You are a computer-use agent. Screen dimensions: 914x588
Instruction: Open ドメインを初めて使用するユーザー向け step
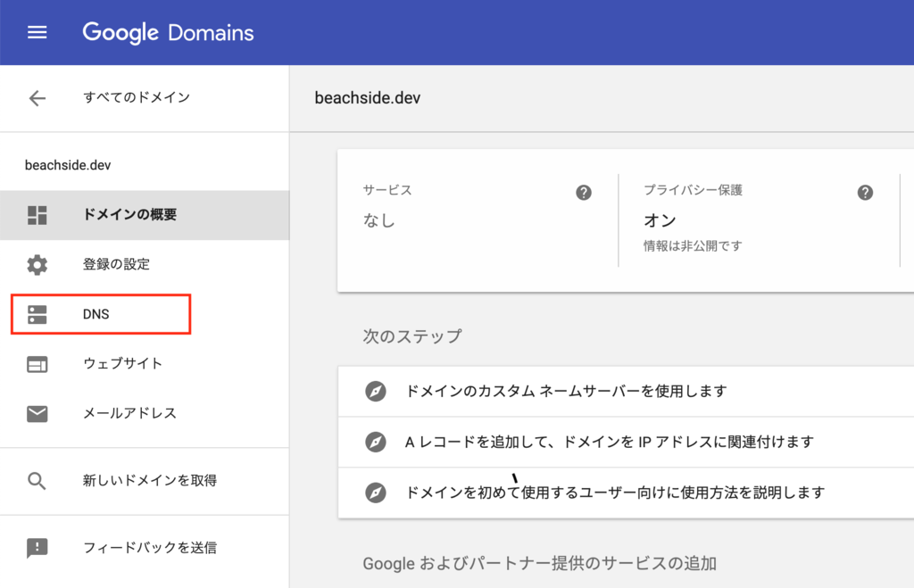pyautogui.click(x=626, y=493)
